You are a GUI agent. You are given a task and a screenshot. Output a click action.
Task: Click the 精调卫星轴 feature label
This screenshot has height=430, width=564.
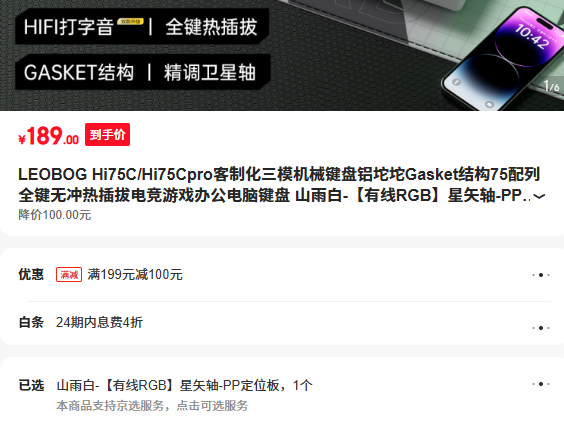point(210,72)
